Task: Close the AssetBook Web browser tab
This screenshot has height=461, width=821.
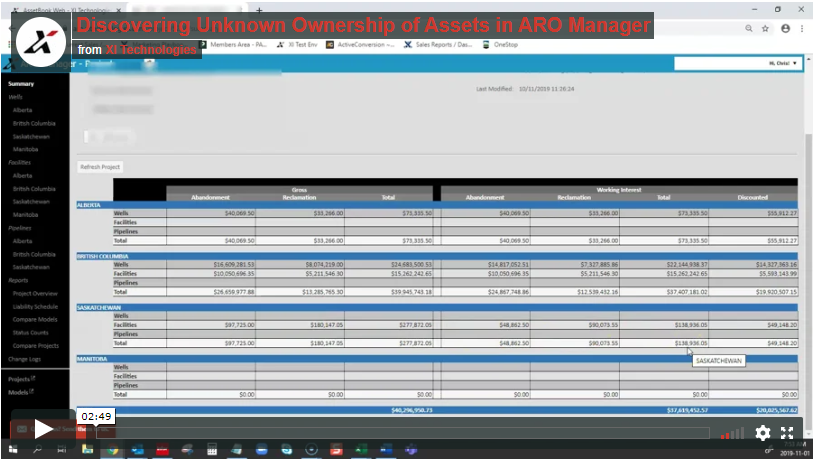Action: [x=118, y=10]
